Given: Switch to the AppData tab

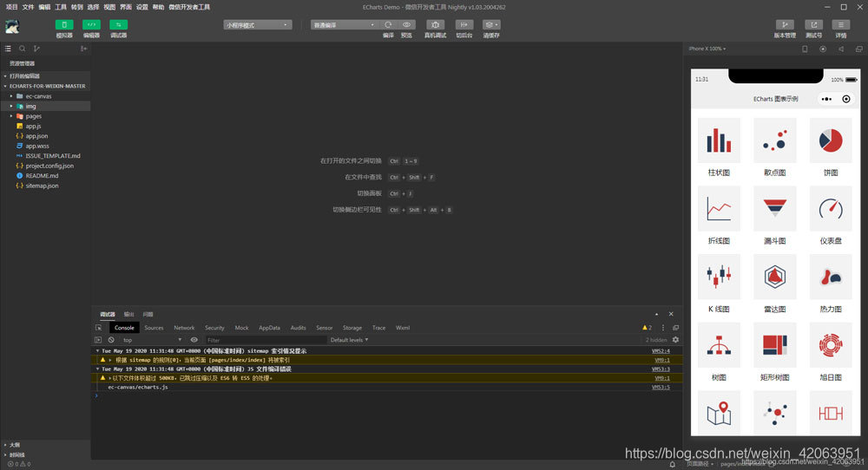Looking at the screenshot, I should (270, 328).
